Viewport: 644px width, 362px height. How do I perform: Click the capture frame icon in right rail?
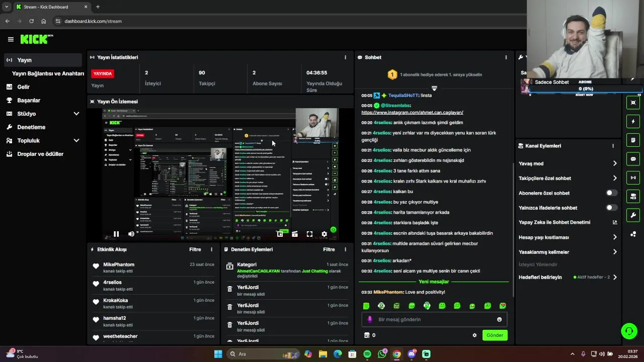pos(633,103)
